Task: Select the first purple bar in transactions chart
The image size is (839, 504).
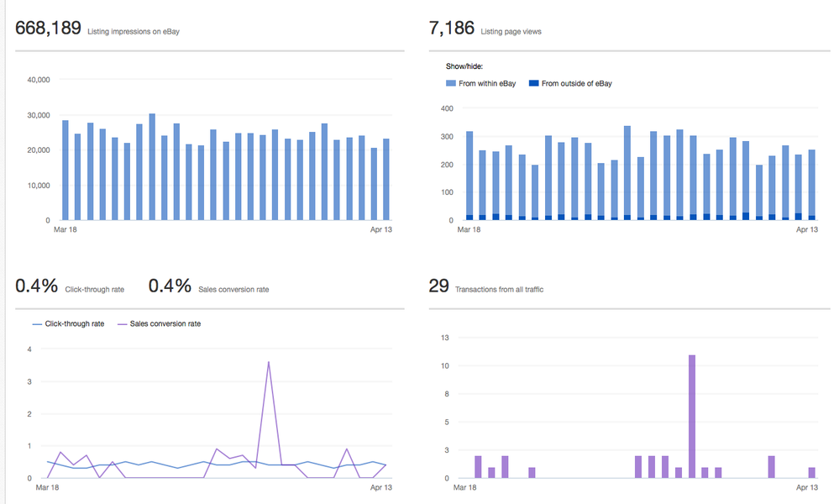Action: [478, 467]
